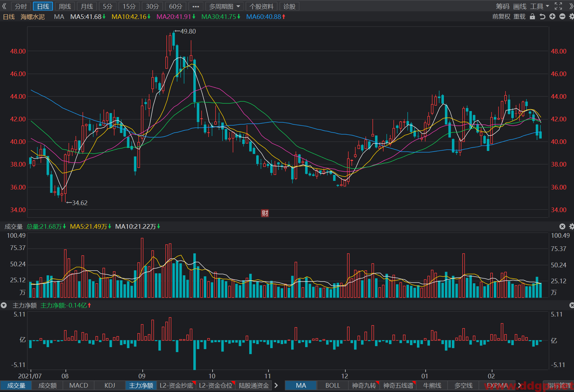574x392 pixels.
Task: Collapse 主力净额 panel dropdown arrow
Action: point(4,305)
